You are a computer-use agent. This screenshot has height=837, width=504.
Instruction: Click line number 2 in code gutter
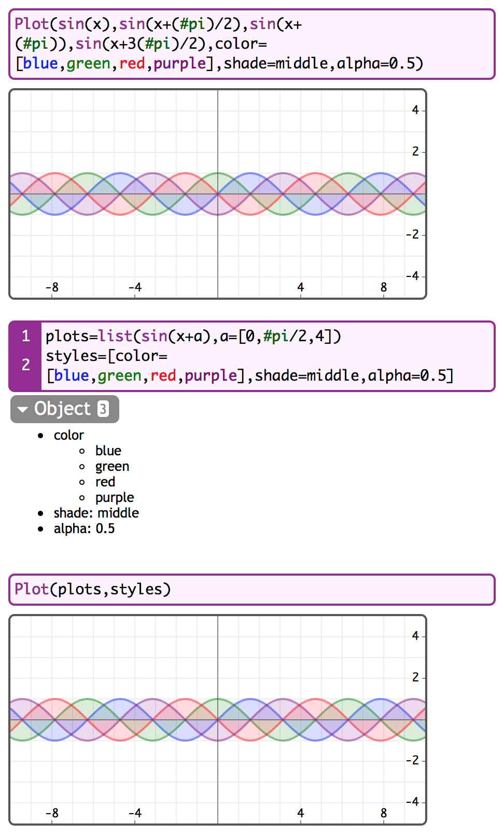pyautogui.click(x=25, y=365)
